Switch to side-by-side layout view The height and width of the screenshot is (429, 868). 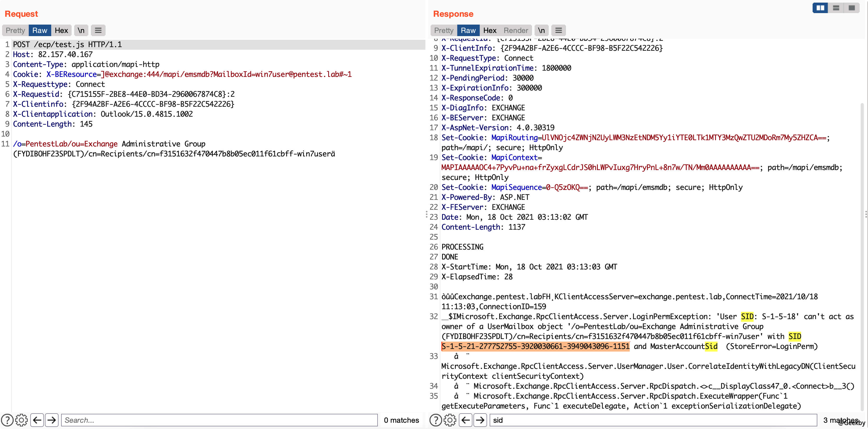[820, 8]
